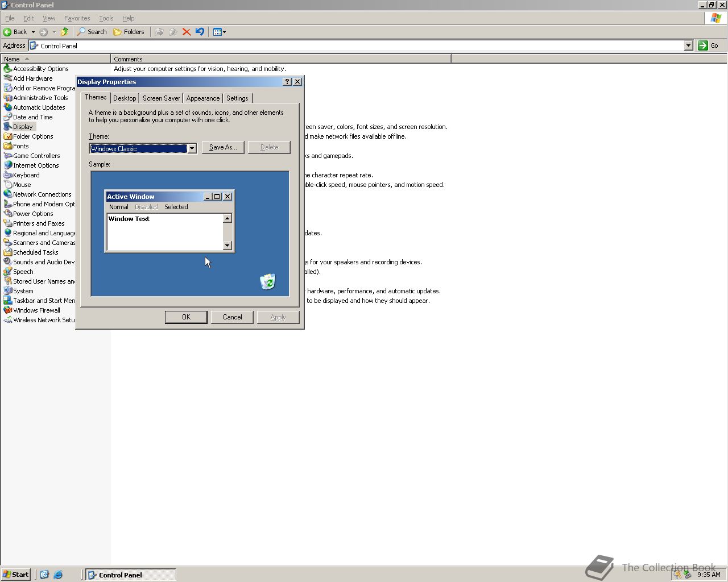Screen dimensions: 728x582
Task: Expand the Theme combo box
Action: tap(192, 149)
